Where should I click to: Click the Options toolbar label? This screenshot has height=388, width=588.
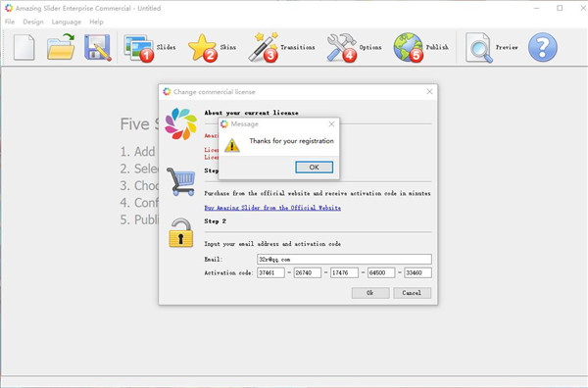click(x=370, y=47)
